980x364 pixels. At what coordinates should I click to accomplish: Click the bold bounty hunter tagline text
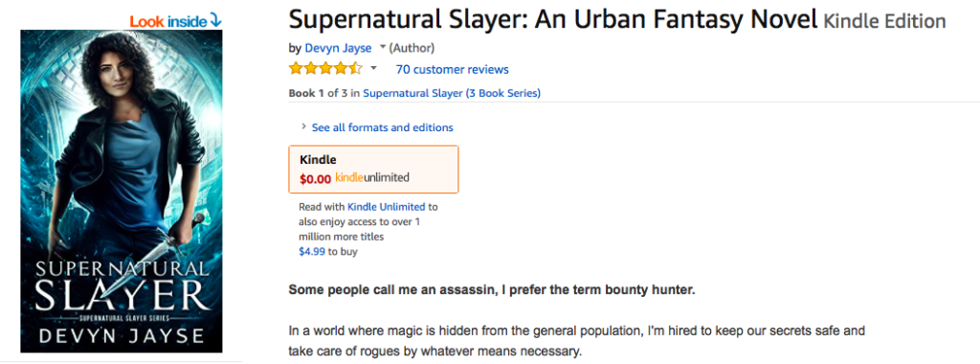click(x=492, y=291)
